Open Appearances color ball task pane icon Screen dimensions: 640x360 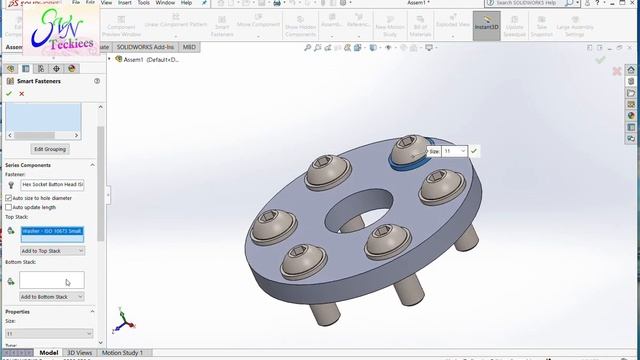click(x=631, y=116)
